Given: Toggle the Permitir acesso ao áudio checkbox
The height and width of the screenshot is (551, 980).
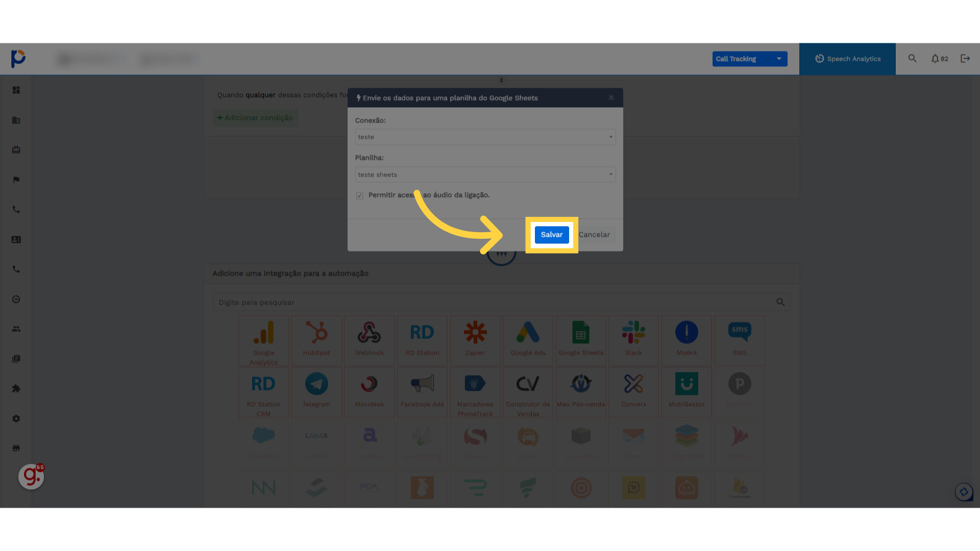Looking at the screenshot, I should point(360,196).
